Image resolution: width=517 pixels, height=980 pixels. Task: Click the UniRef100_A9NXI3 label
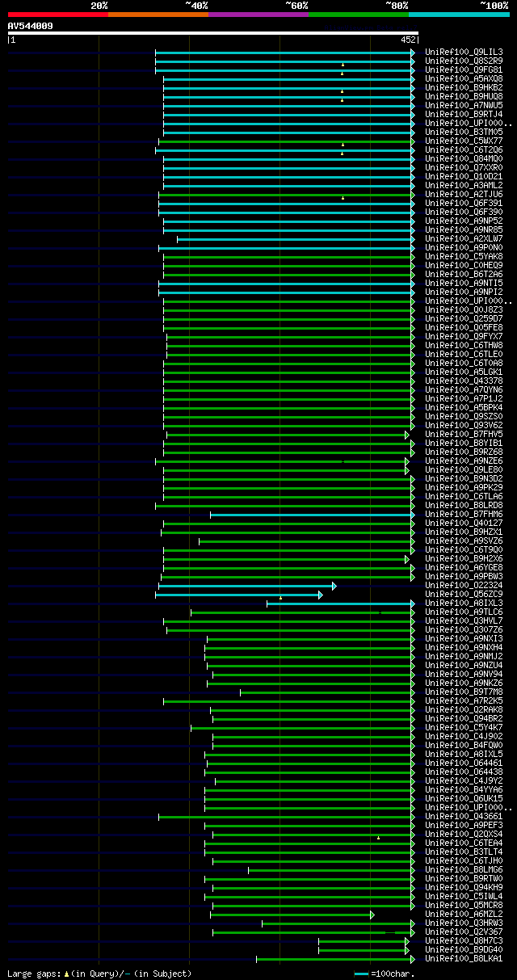click(464, 638)
